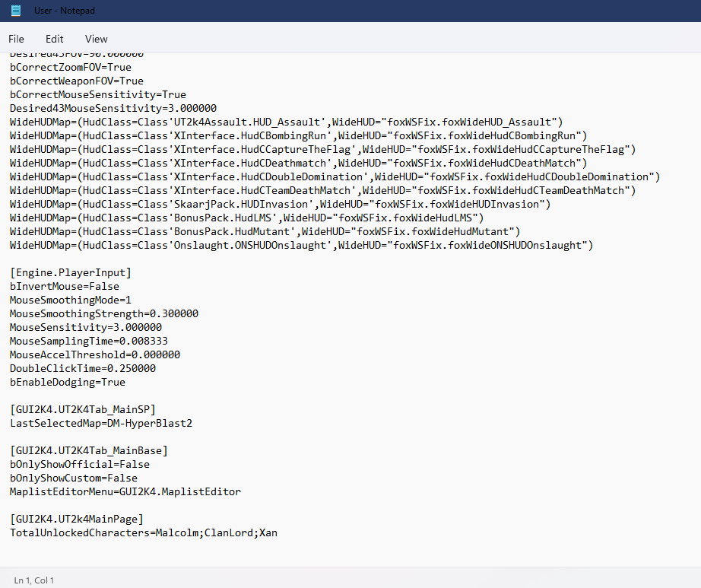Viewport: 701px width, 588px height.
Task: Place cursor on TotalUnlockedCharacters line
Action: (x=143, y=532)
